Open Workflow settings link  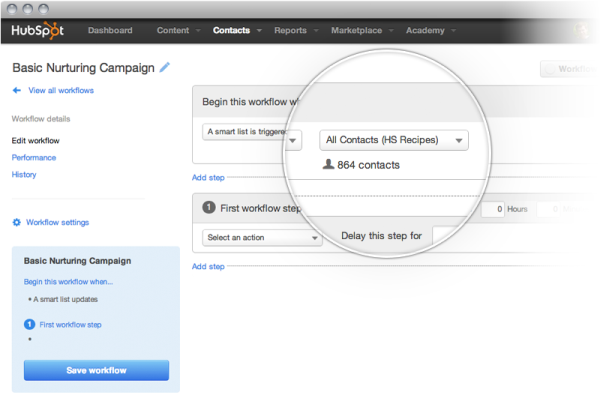click(57, 222)
